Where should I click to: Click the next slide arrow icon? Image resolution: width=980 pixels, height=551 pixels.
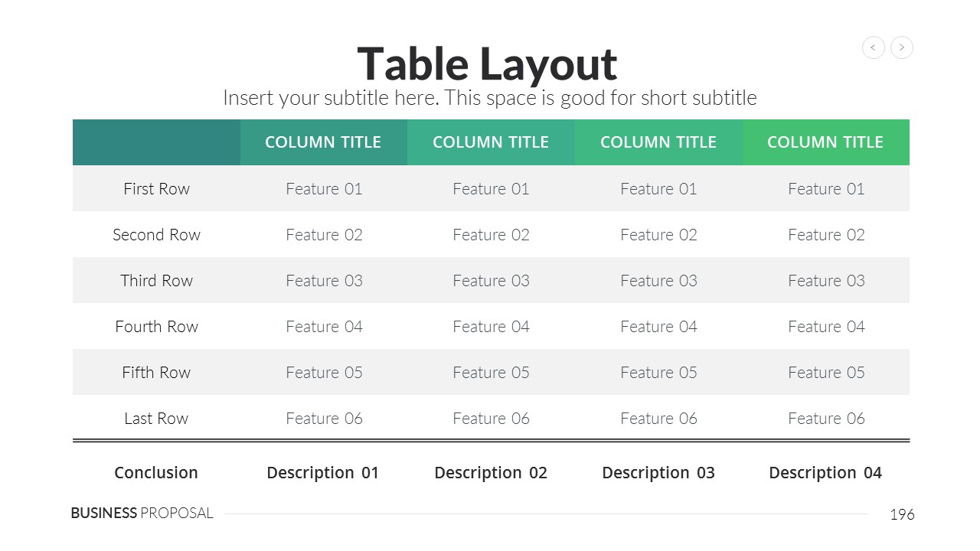(902, 47)
